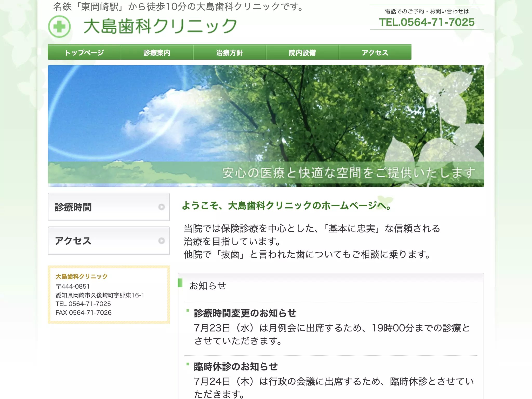Image resolution: width=532 pixels, height=399 pixels.
Task: Click the 診療時間変更のお知らせ headline
Action: [x=245, y=313]
